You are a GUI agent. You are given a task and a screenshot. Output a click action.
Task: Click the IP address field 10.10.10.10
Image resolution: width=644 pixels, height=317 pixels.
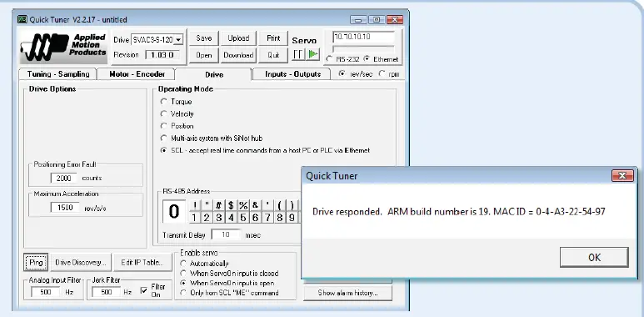tap(364, 37)
